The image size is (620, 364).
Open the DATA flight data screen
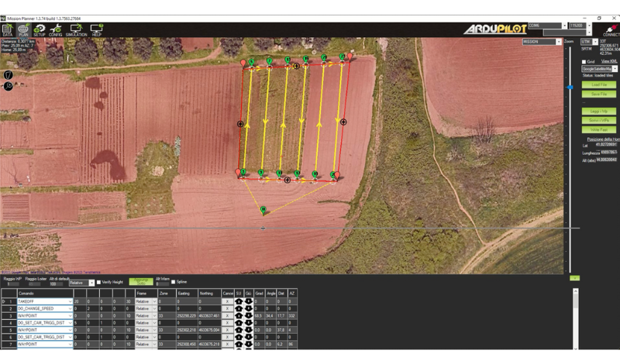tap(8, 30)
